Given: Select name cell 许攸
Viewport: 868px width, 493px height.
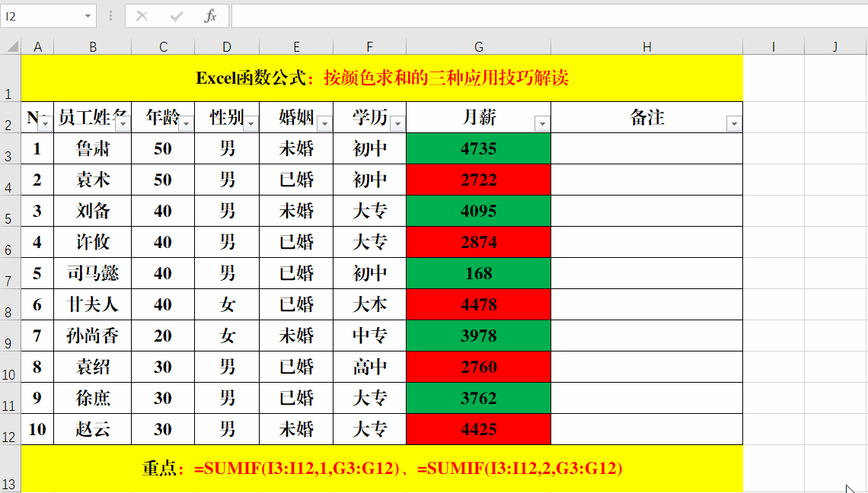Looking at the screenshot, I should pos(92,242).
